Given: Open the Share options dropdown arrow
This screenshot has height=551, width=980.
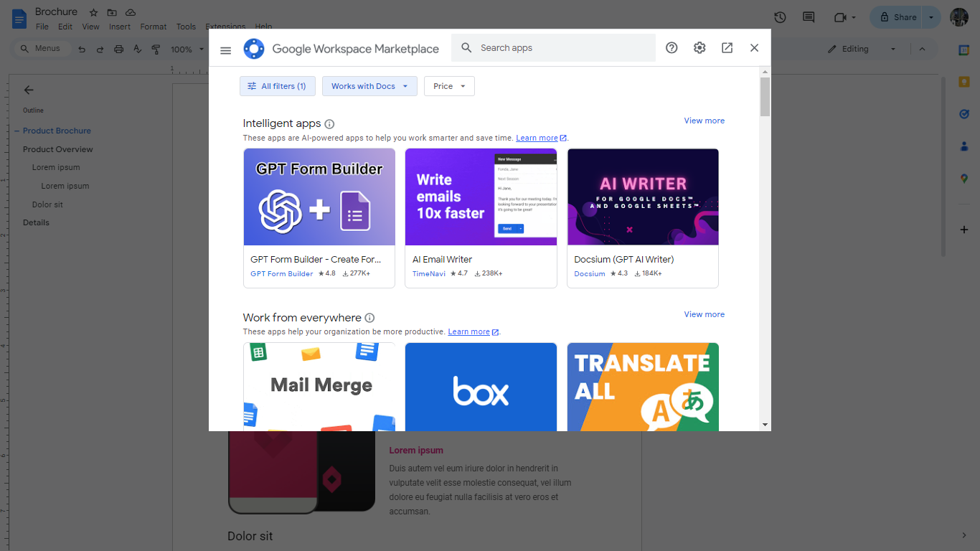Looking at the screenshot, I should [x=931, y=17].
